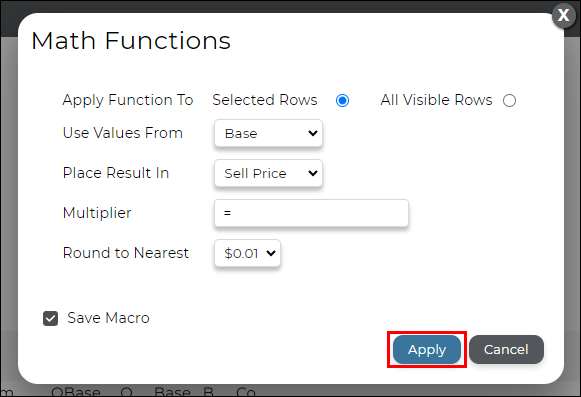581x397 pixels.
Task: Click the chevron arrow on the Base dropdown
Action: (x=313, y=133)
